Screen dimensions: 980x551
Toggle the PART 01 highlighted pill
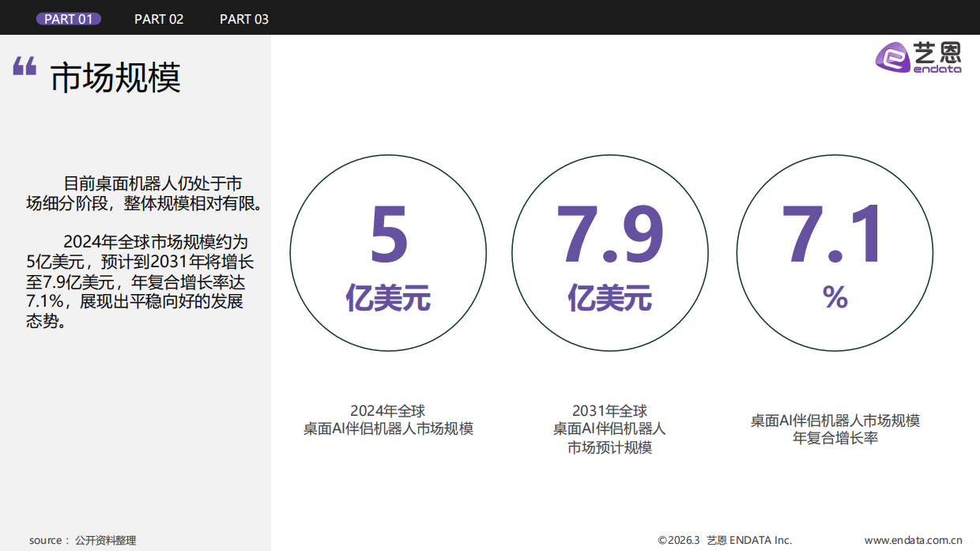tap(69, 17)
